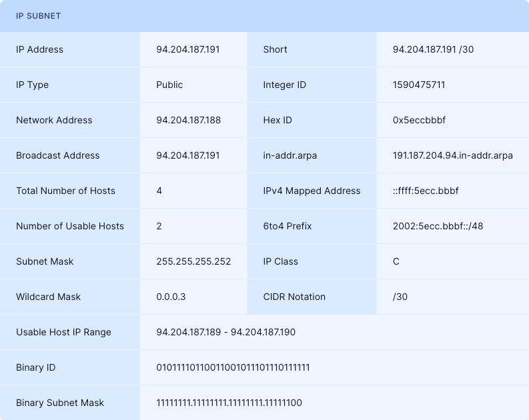This screenshot has height=420, width=529.
Task: Select the IP Address value 94.204.187.191
Action: pos(188,49)
